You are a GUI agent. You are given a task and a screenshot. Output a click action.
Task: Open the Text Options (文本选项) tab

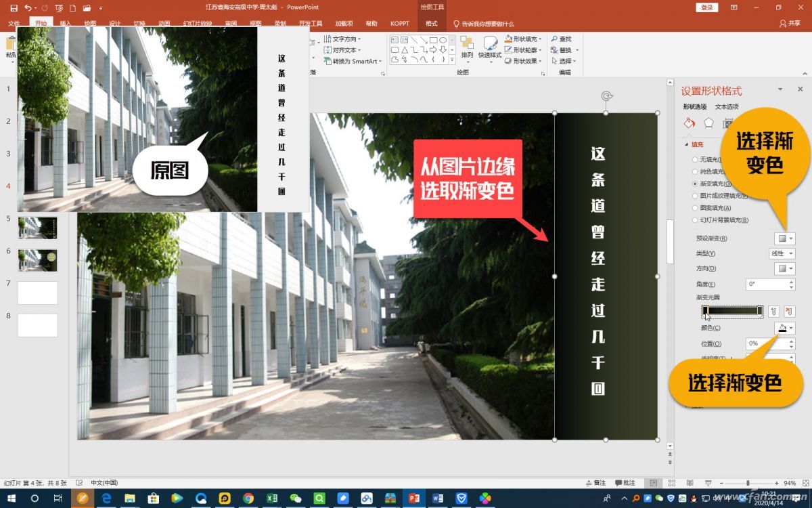pyautogui.click(x=727, y=107)
